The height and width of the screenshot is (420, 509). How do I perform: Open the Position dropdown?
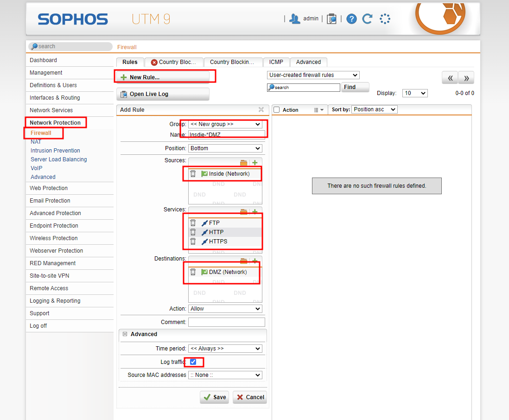click(x=225, y=148)
